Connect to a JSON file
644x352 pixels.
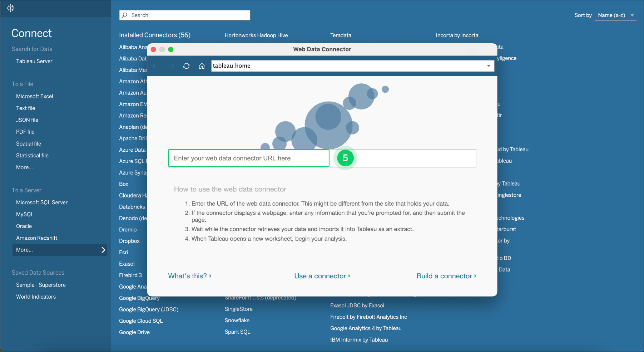click(27, 120)
